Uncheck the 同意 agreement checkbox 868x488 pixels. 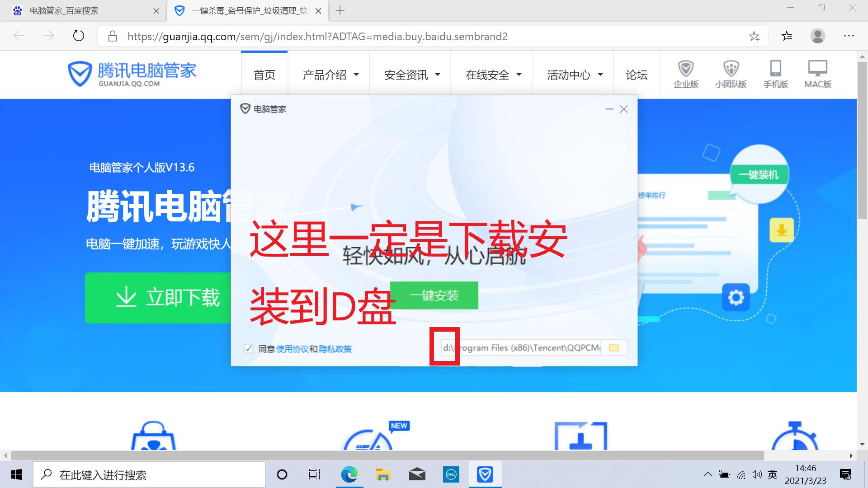coord(248,348)
